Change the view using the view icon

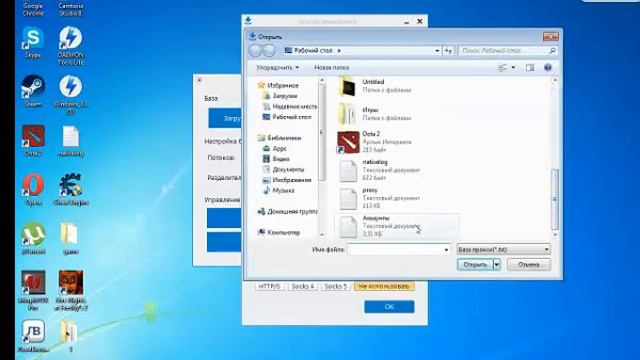502,67
